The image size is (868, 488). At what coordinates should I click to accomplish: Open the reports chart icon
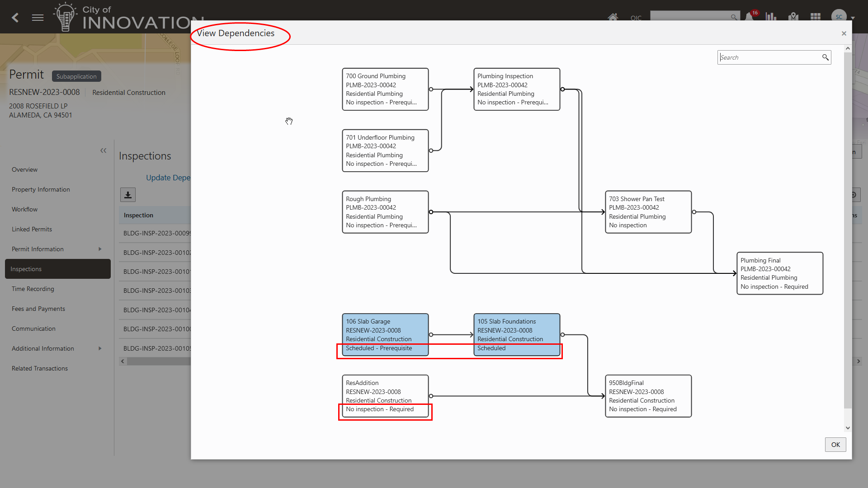point(771,17)
